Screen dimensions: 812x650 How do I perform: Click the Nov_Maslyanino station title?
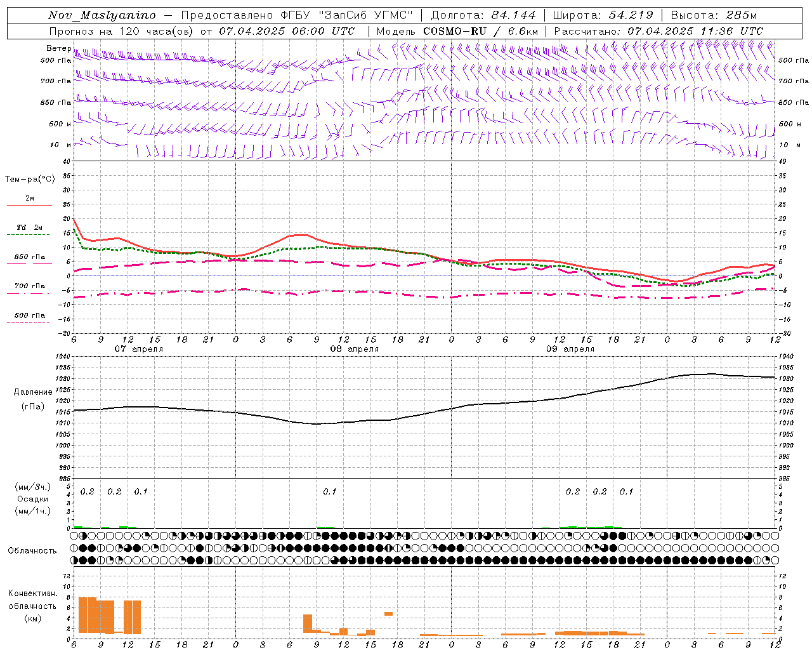[102, 15]
